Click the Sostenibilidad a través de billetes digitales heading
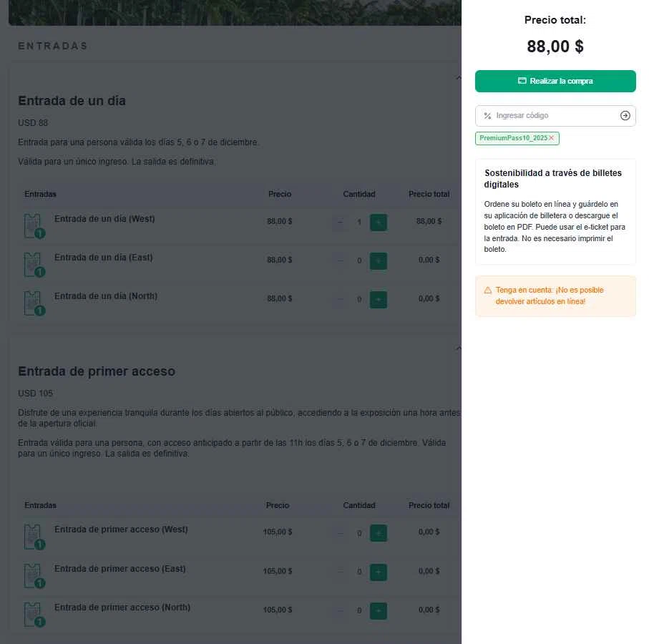The width and height of the screenshot is (649, 644). click(x=553, y=178)
